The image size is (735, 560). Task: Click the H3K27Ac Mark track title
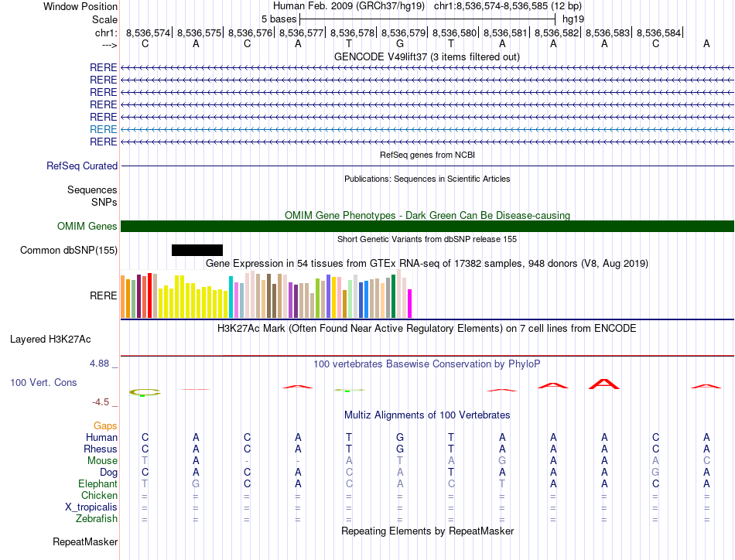(427, 328)
